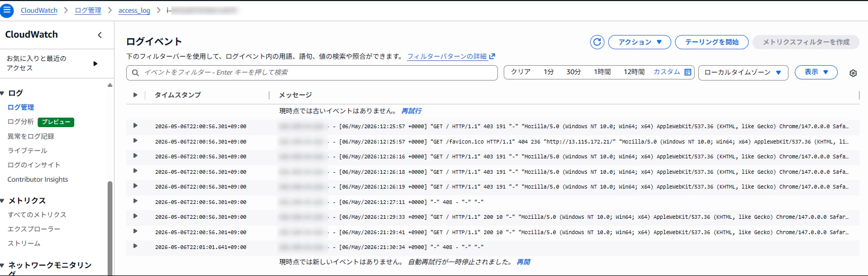Expand the favicon.ico 404 log row
The height and width of the screenshot is (276, 868).
pyautogui.click(x=135, y=140)
